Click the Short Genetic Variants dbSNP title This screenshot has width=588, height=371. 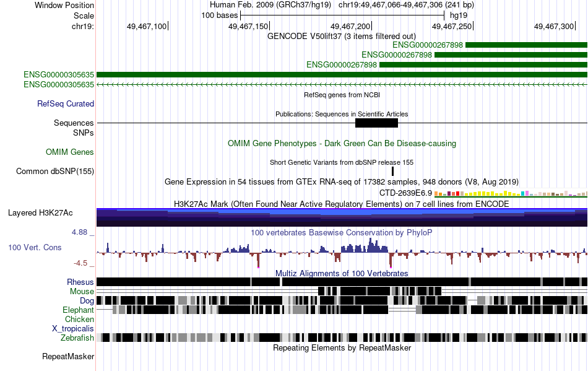[x=342, y=162]
